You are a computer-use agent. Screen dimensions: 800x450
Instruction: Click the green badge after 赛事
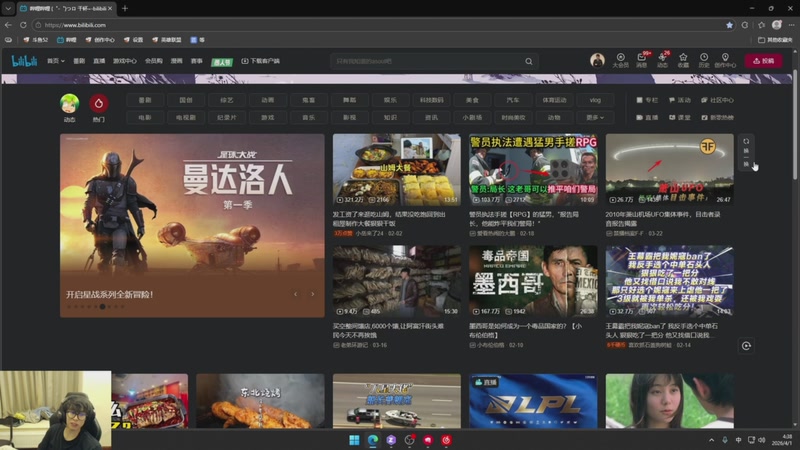click(222, 62)
